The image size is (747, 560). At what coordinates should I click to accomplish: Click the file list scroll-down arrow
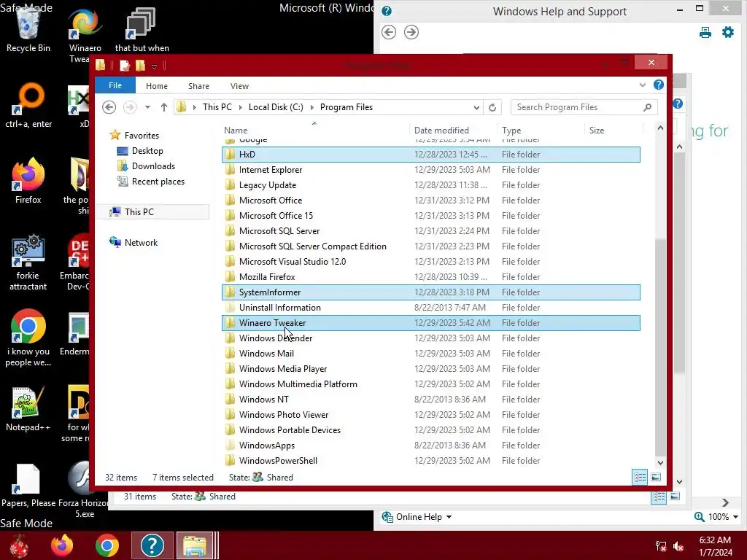tap(660, 462)
